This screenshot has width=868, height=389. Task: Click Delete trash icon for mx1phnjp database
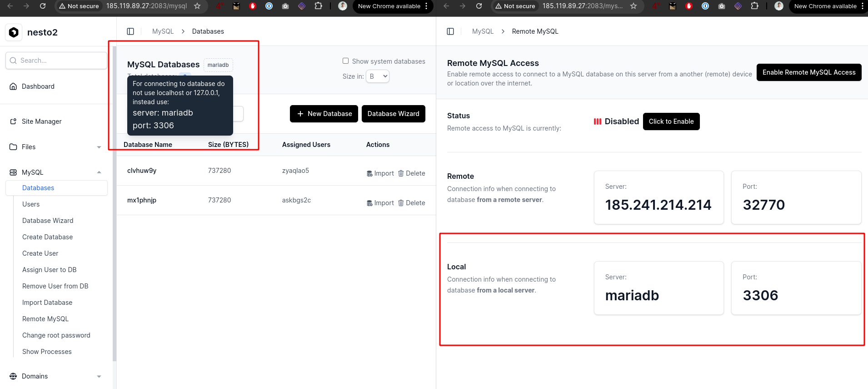(401, 203)
